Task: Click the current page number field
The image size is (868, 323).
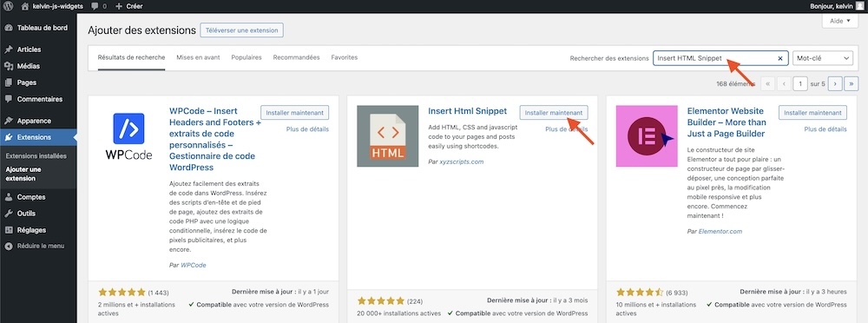Action: point(800,83)
